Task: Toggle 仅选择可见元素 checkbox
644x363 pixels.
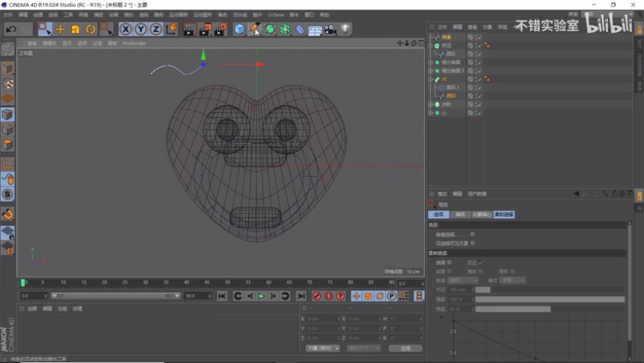Action: pyautogui.click(x=472, y=244)
